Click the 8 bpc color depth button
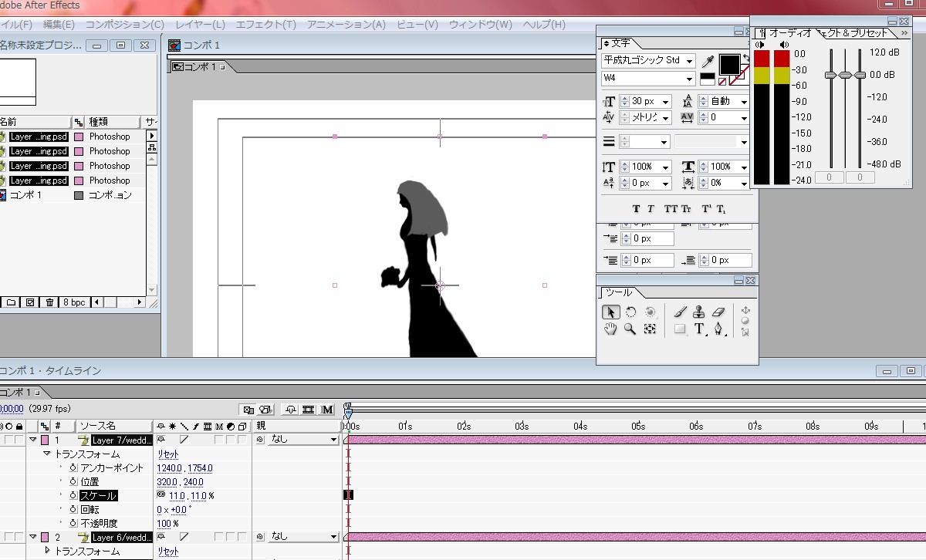Viewport: 926px width, 560px height. coord(74,302)
